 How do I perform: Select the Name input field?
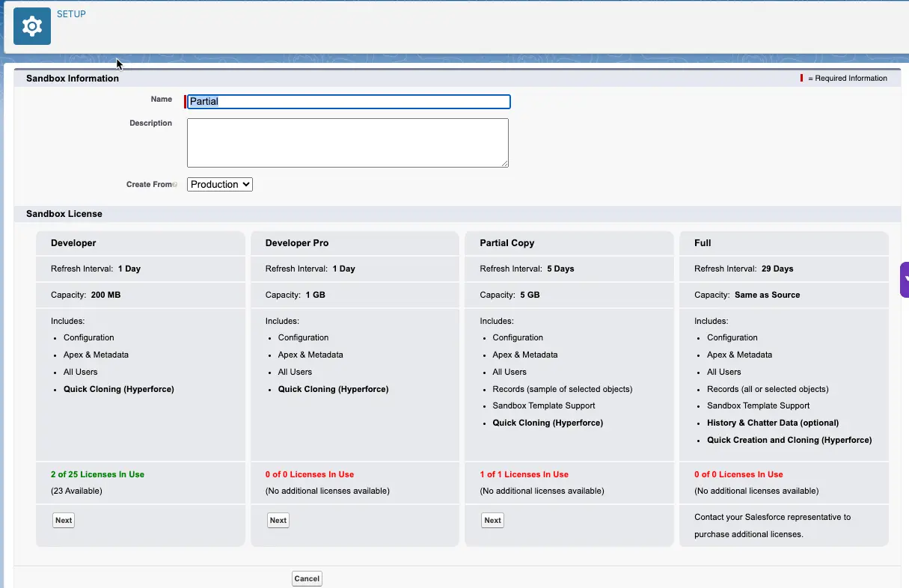tap(348, 101)
